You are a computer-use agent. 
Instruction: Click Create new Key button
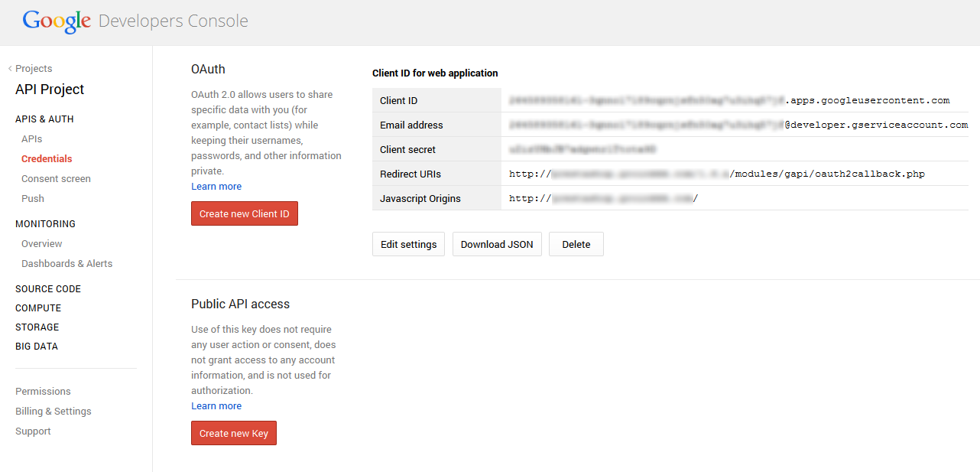pyautogui.click(x=234, y=433)
